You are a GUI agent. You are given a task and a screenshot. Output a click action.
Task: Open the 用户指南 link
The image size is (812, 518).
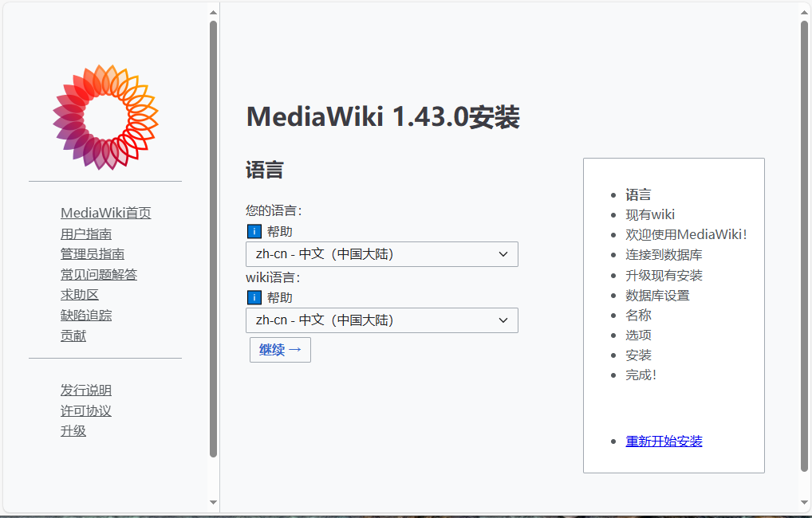tap(86, 234)
